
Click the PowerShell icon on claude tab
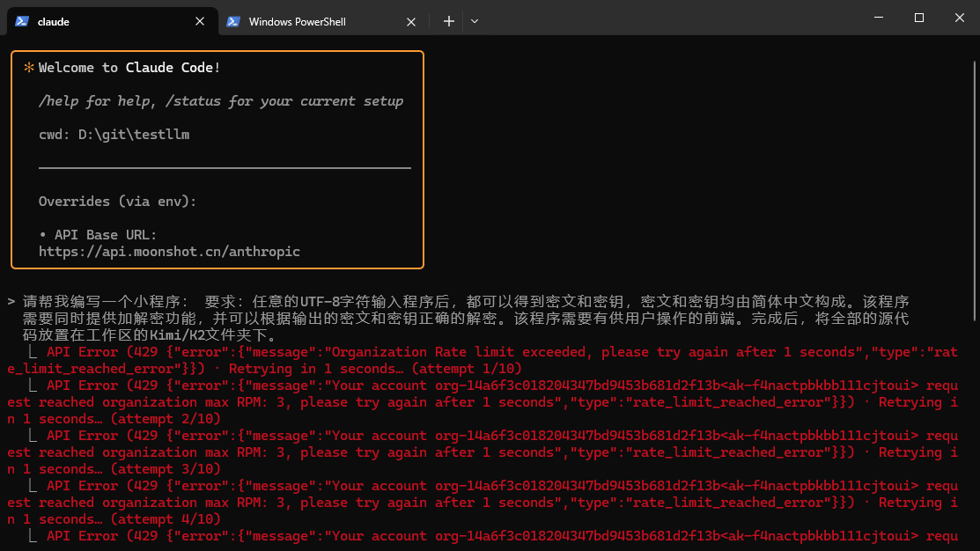coord(22,21)
